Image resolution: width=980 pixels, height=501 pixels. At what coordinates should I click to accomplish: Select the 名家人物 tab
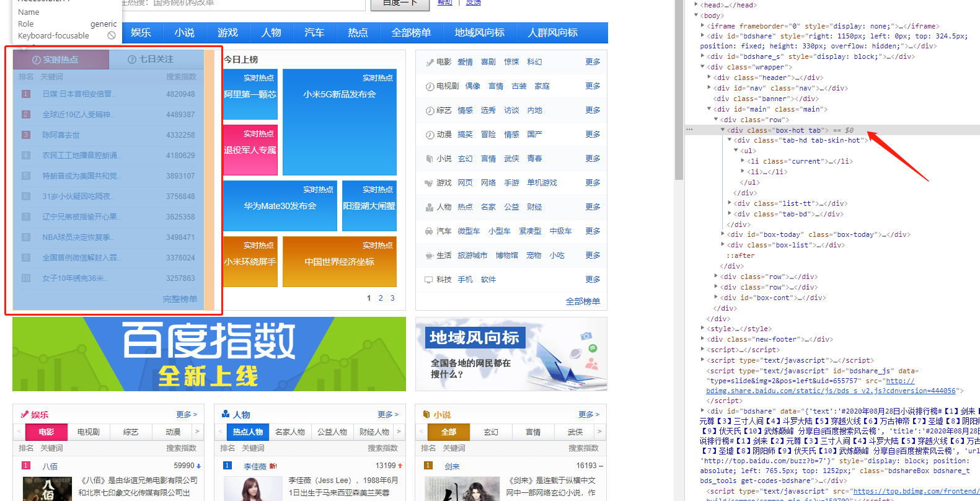coord(290,432)
